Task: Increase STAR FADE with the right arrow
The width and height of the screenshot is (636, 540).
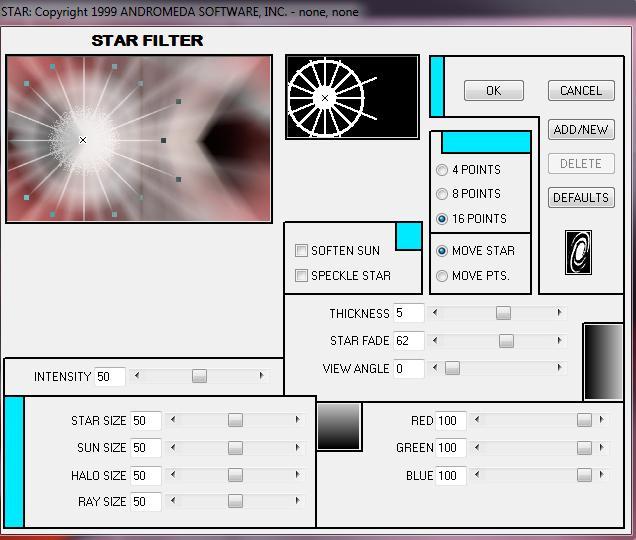Action: [x=559, y=340]
